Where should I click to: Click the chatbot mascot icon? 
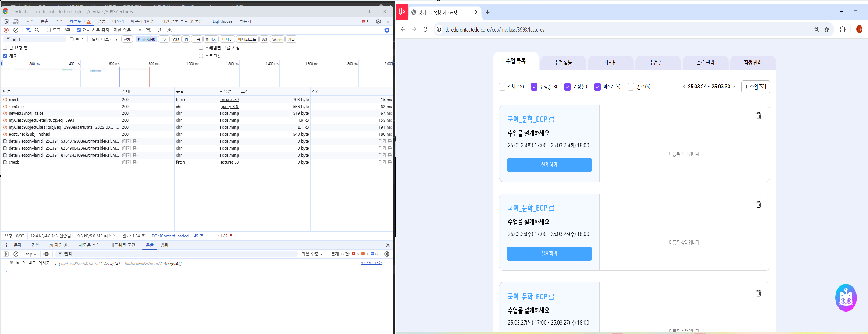(x=846, y=298)
